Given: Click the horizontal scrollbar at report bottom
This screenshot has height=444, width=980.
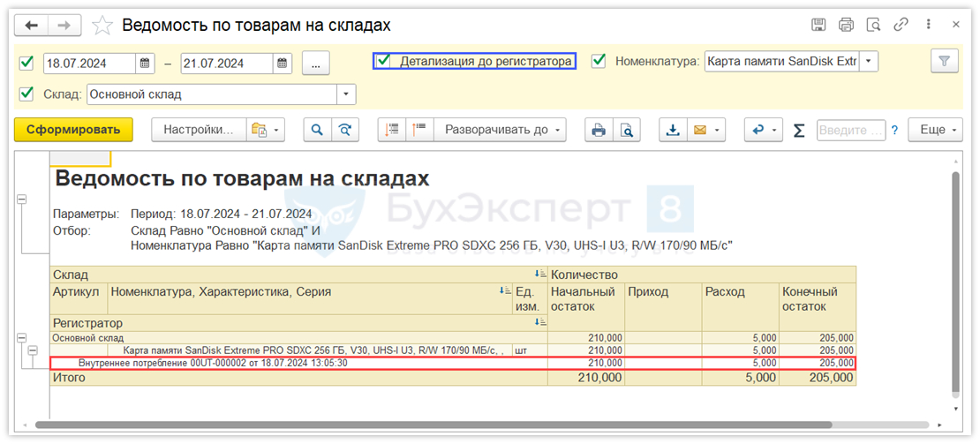Looking at the screenshot, I should pyautogui.click(x=494, y=425).
